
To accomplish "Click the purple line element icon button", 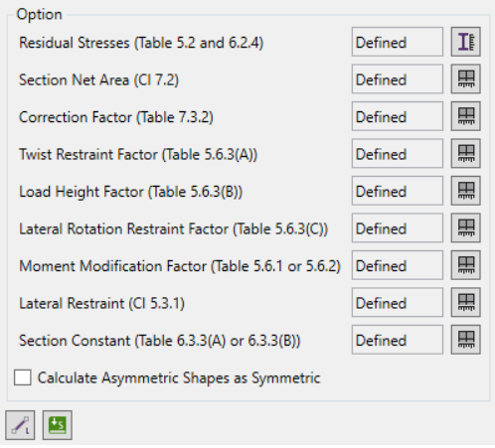I will [20, 425].
